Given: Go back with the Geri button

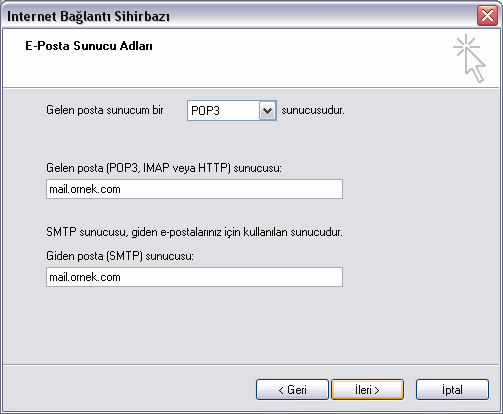Looking at the screenshot, I should tap(292, 389).
